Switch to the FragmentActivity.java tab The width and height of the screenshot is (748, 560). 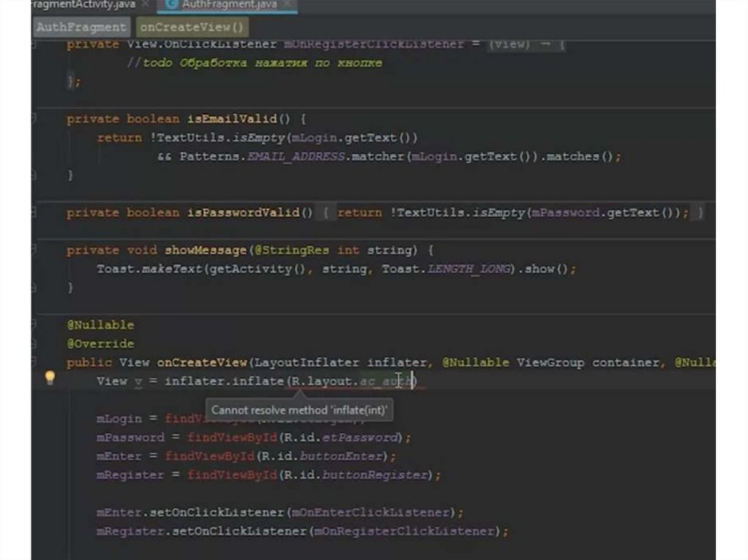[x=80, y=5]
